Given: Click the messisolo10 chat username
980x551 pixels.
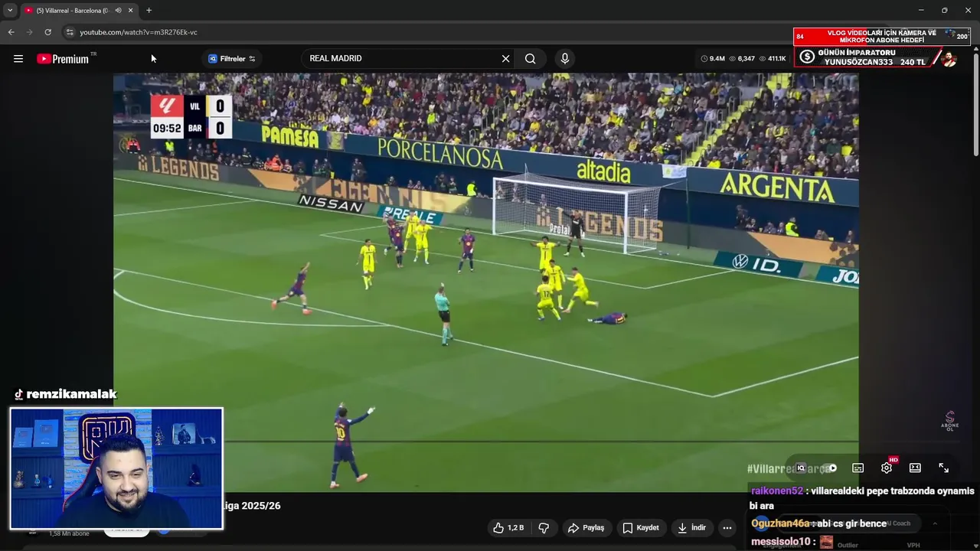Looking at the screenshot, I should [x=780, y=542].
